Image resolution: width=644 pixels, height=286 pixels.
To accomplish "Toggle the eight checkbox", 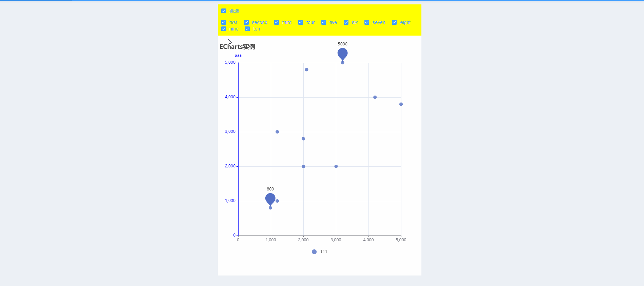I will click(x=394, y=22).
